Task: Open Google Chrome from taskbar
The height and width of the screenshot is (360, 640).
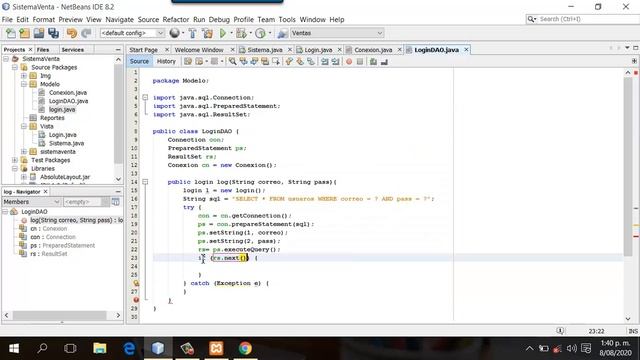Action: click(x=245, y=348)
